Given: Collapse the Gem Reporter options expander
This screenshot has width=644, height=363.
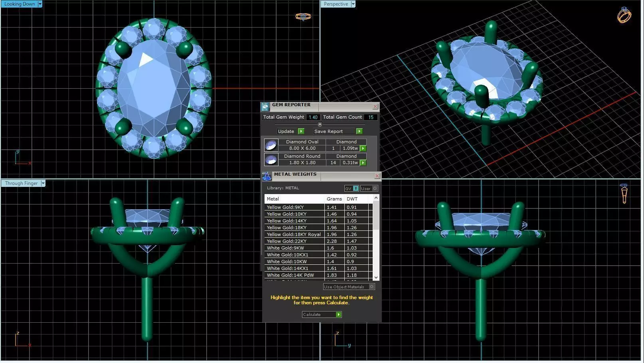Looking at the screenshot, I should pyautogui.click(x=320, y=125).
